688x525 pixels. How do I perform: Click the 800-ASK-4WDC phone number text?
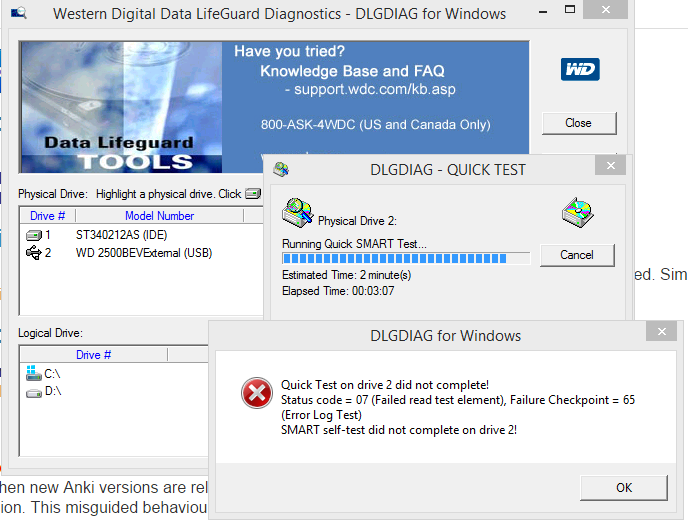pyautogui.click(x=375, y=125)
